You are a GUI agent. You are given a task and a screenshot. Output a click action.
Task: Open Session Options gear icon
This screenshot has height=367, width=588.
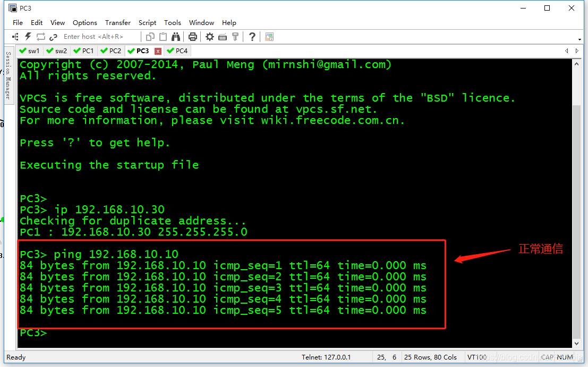[210, 37]
